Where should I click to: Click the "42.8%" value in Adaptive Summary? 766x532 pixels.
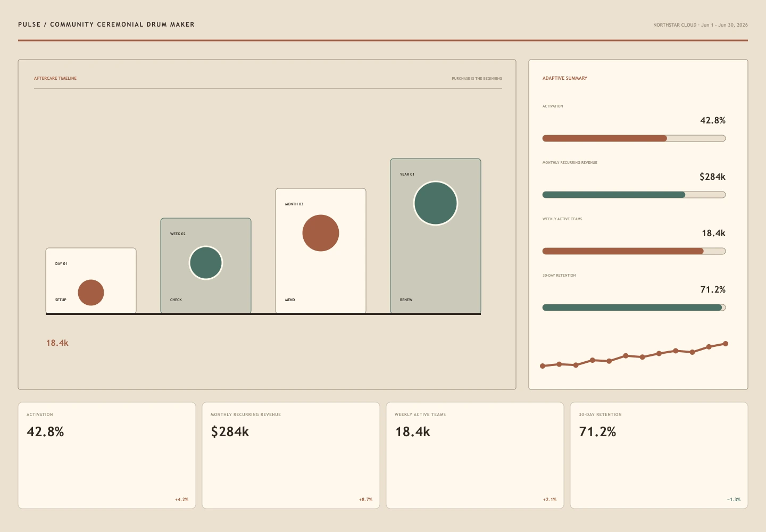pyautogui.click(x=713, y=121)
